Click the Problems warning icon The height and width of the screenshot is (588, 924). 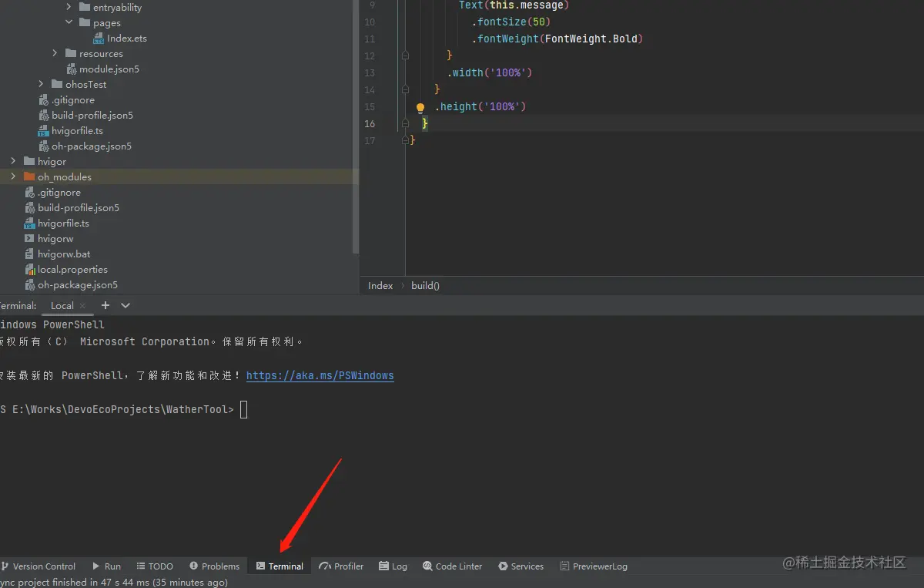(193, 566)
